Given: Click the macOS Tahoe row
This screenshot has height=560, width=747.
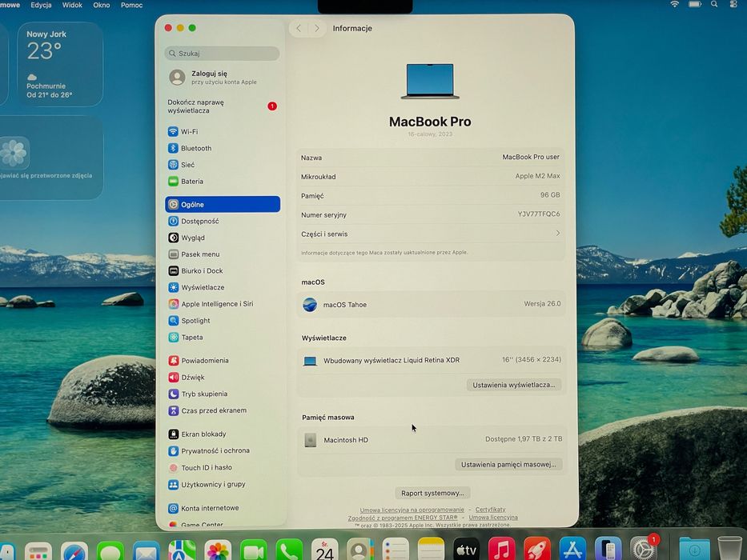Looking at the screenshot, I should coord(431,304).
